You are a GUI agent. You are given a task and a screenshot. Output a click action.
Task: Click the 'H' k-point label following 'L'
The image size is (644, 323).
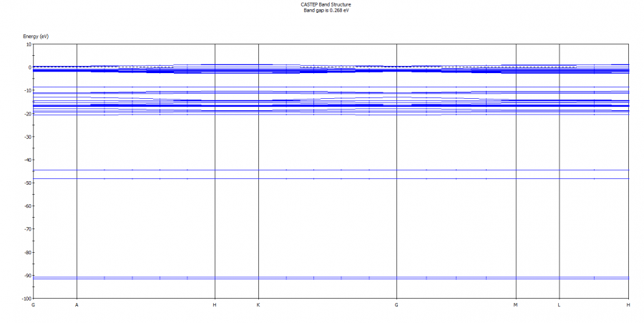coord(628,305)
